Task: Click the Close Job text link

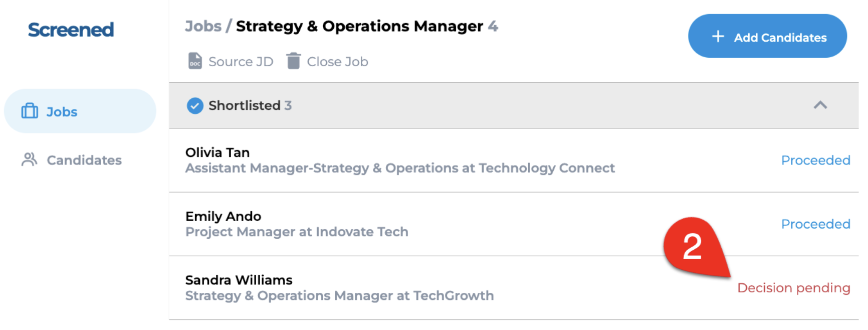Action: [337, 62]
